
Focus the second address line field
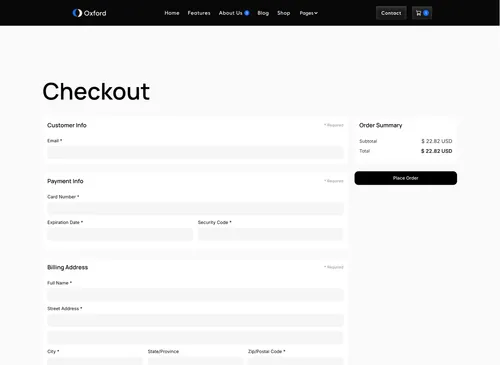[x=195, y=337]
